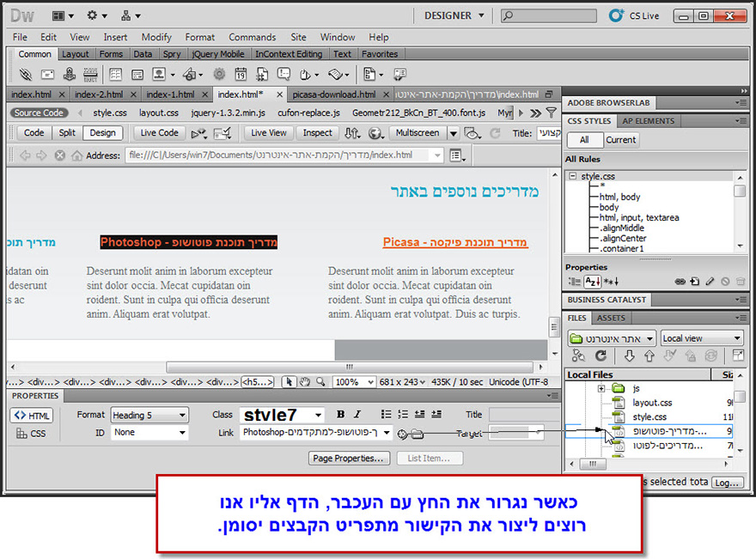756x559 pixels.
Task: Click the Browse for File folder icon
Action: coord(417,434)
